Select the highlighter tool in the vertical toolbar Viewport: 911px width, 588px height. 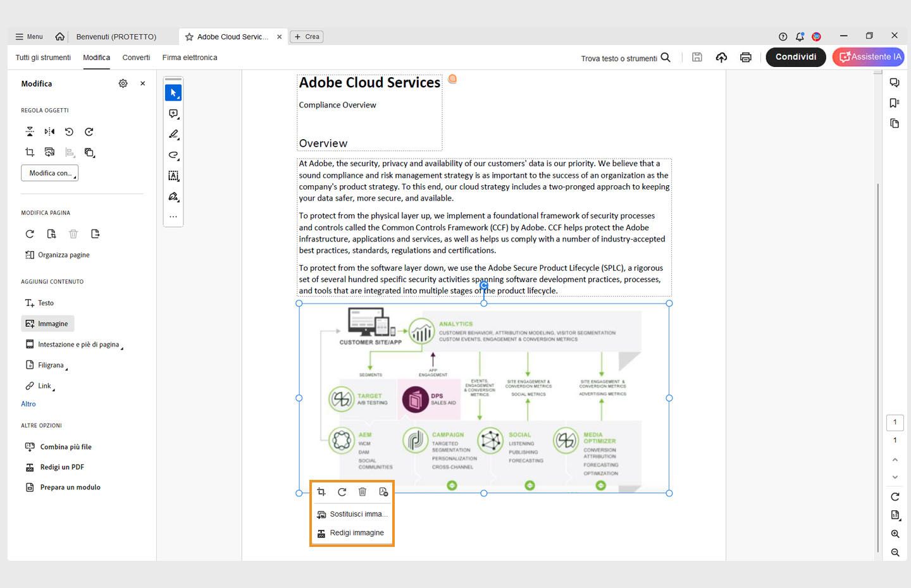click(173, 134)
